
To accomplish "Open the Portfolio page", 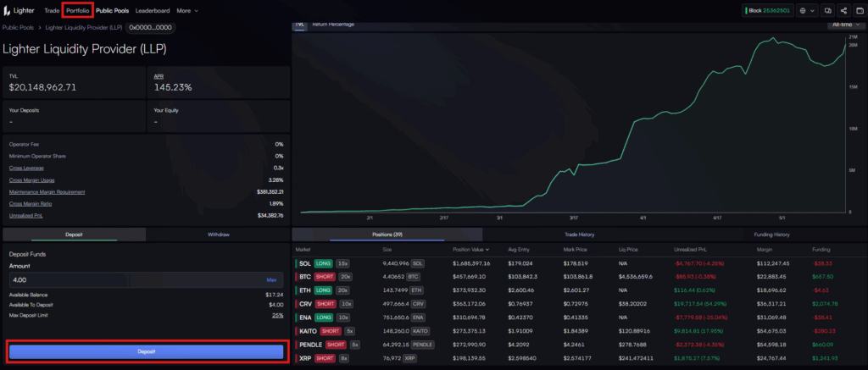I will 77,10.
